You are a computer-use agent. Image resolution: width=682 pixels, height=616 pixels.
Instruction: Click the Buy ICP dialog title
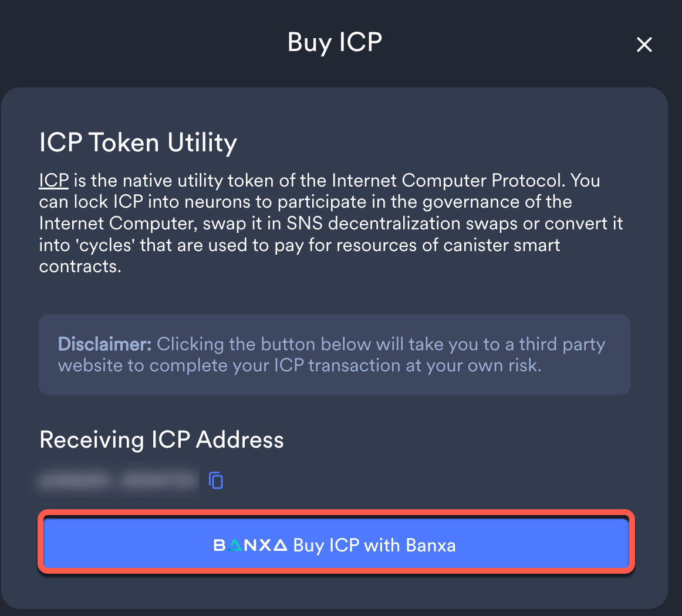pyautogui.click(x=335, y=43)
